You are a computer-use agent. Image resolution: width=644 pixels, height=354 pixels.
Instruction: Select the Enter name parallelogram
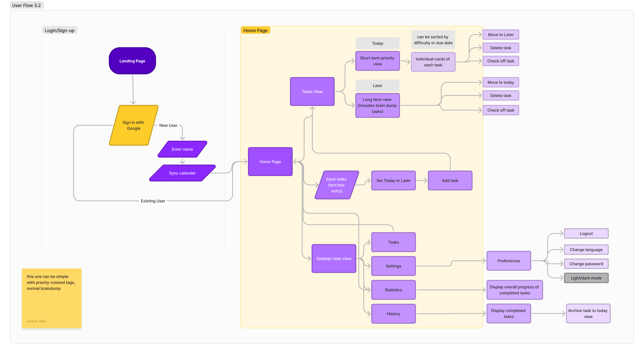182,149
